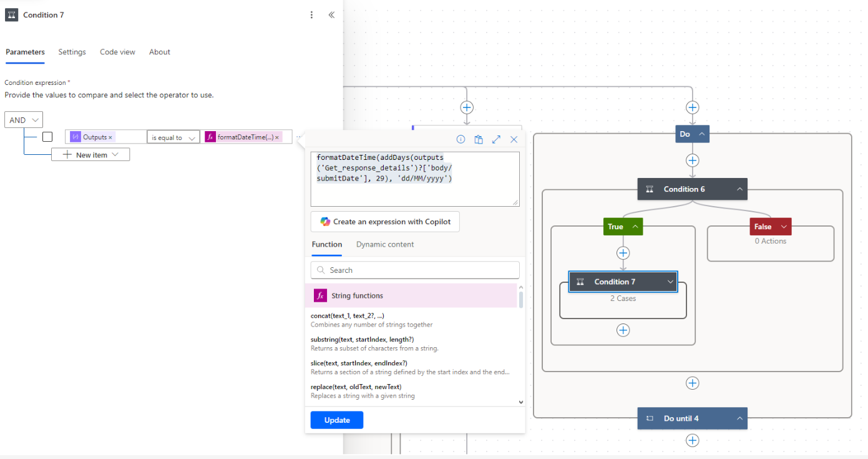The height and width of the screenshot is (459, 868).
Task: Expand the expression editor to full screen
Action: click(496, 139)
